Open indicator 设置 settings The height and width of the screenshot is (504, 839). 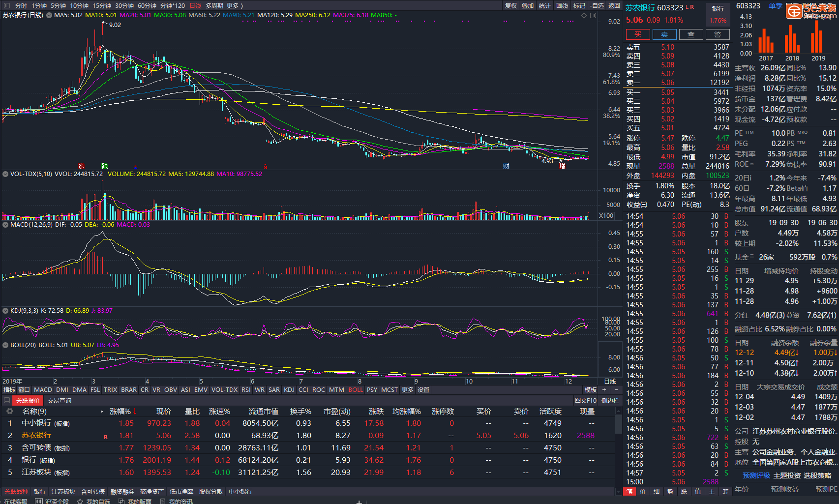423,389
